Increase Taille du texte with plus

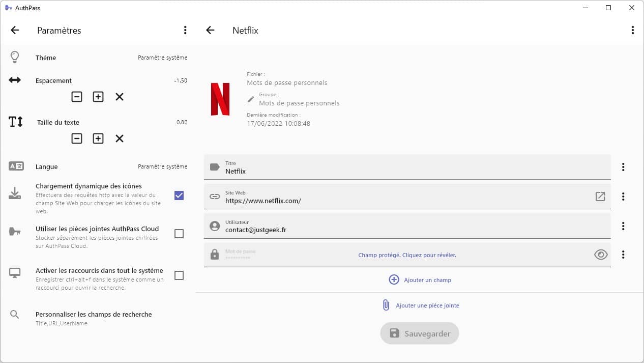point(98,138)
